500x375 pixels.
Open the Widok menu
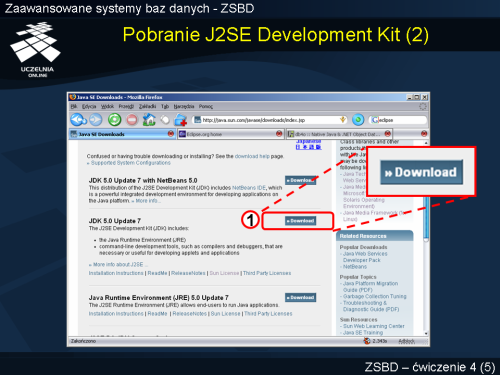tap(107, 106)
